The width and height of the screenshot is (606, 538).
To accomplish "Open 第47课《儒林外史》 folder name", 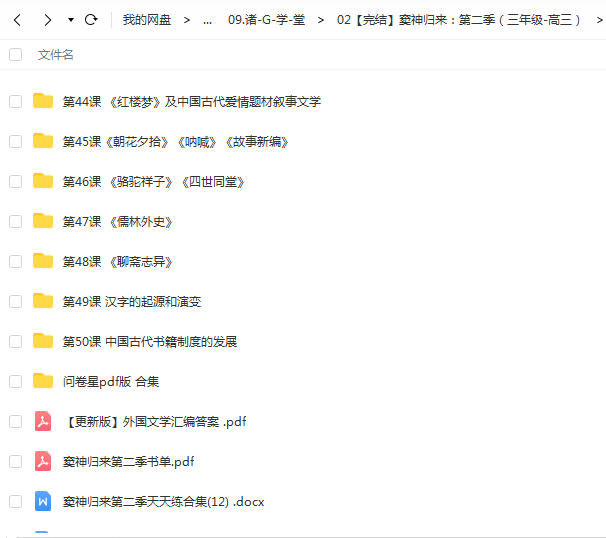I will 117,222.
